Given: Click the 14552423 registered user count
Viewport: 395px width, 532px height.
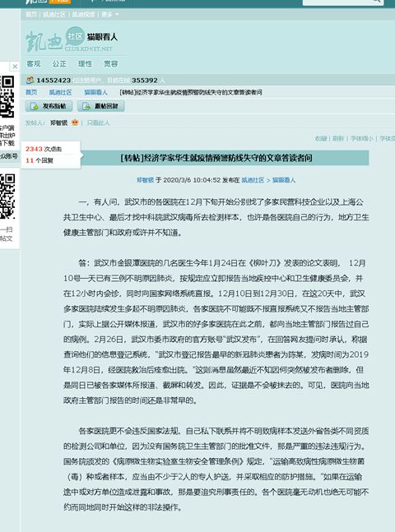Looking at the screenshot, I should pos(53,81).
